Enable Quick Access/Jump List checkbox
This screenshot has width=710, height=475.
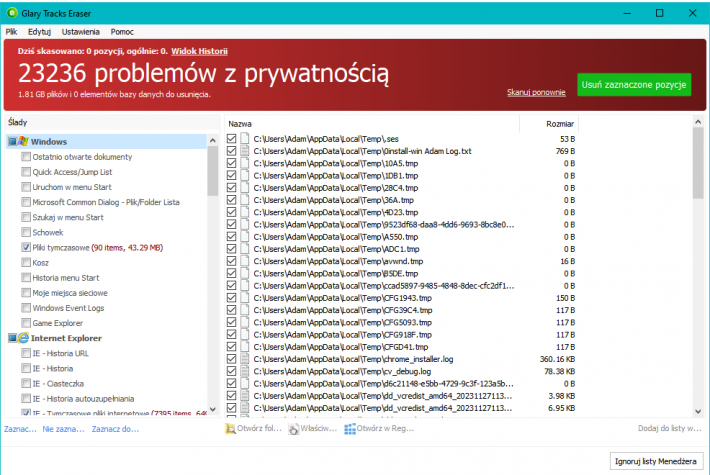pos(26,172)
